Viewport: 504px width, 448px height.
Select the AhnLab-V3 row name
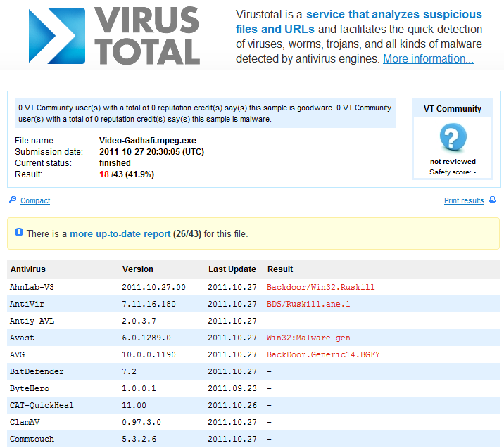point(32,287)
